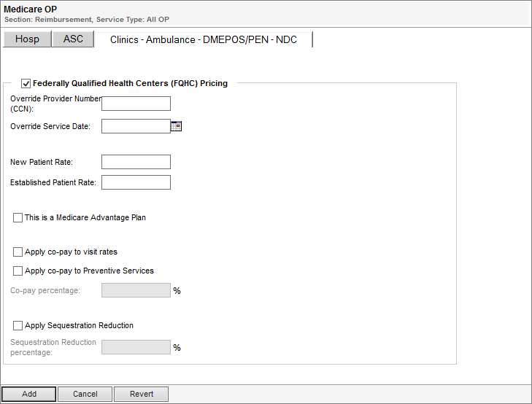Click the Section Reimbursement subtitle text
The height and width of the screenshot is (404, 532).
coord(48,20)
